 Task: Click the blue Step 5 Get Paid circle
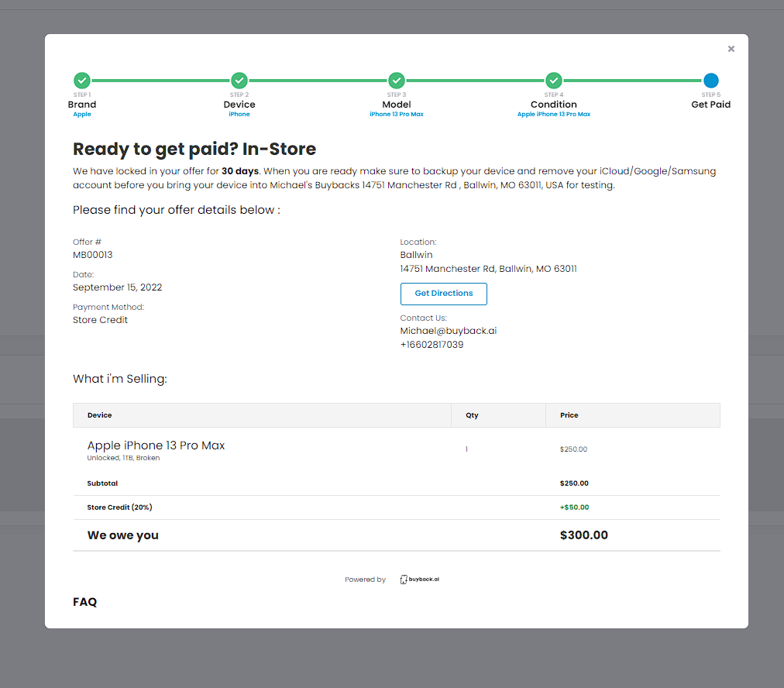[711, 81]
